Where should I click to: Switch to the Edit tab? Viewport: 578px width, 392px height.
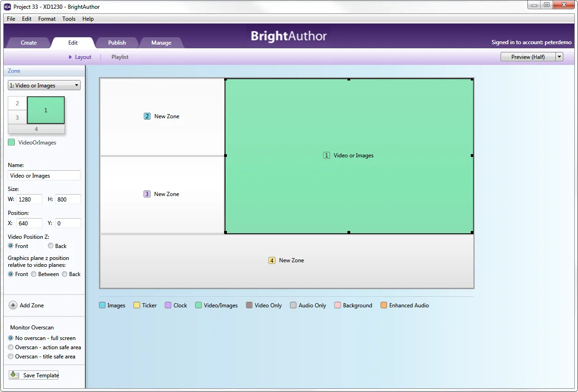click(73, 43)
